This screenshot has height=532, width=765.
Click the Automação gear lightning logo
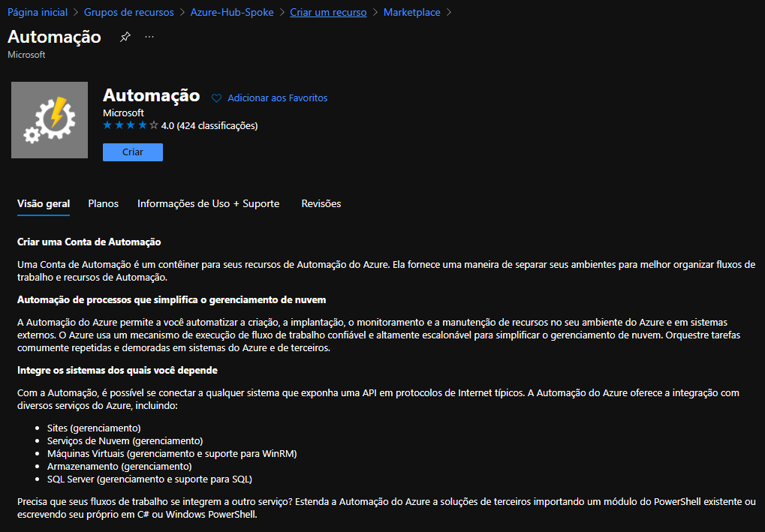tap(50, 120)
